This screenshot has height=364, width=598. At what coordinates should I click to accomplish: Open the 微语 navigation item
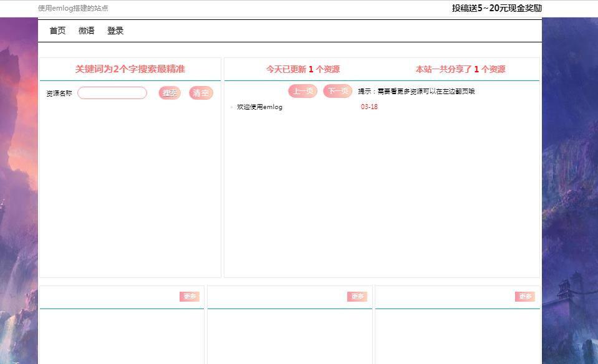tap(86, 31)
